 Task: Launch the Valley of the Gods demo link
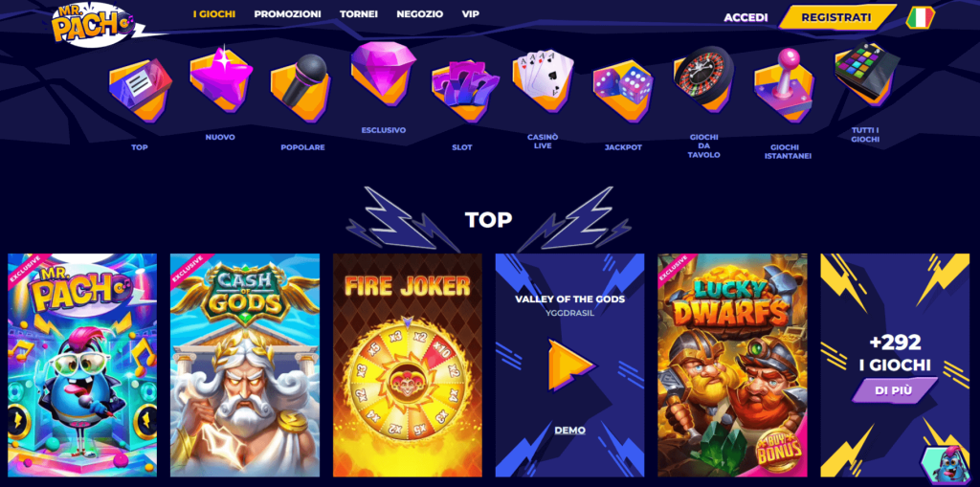tap(570, 431)
